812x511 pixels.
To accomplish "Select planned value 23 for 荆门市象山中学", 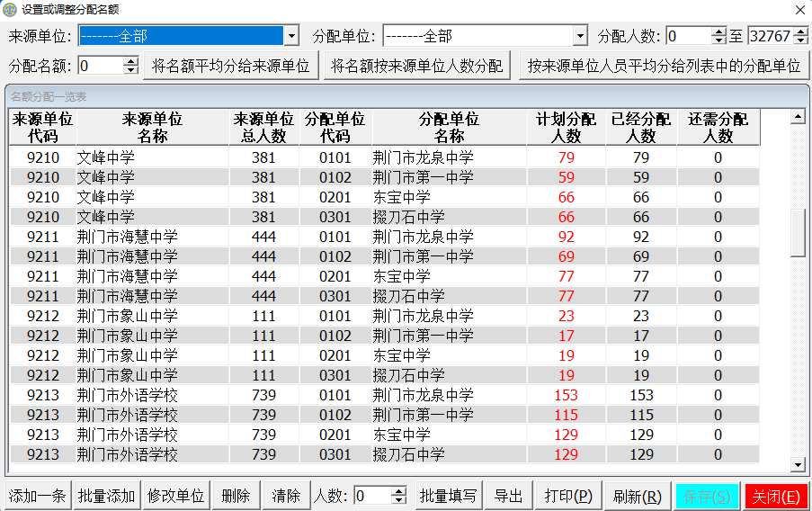I will 566,316.
